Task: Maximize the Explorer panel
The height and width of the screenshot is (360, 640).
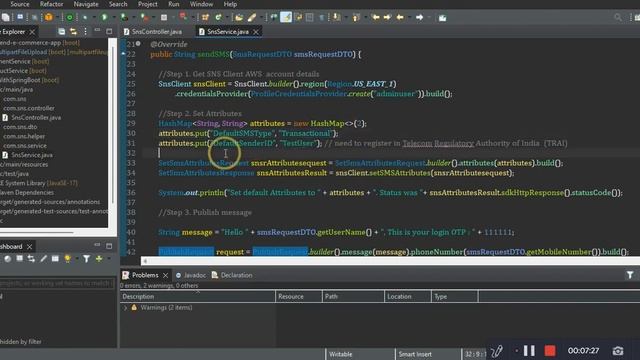Action: (x=109, y=31)
